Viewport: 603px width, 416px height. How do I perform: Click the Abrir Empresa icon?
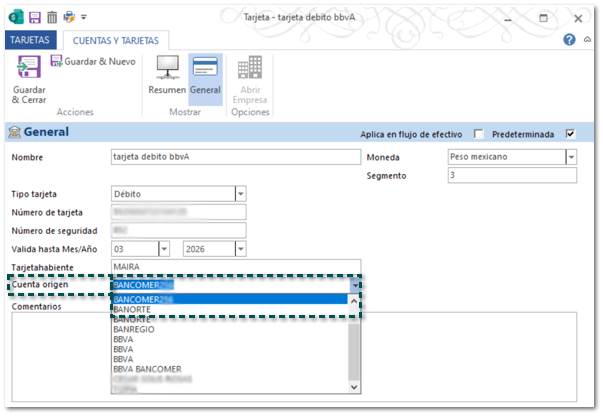coord(250,80)
